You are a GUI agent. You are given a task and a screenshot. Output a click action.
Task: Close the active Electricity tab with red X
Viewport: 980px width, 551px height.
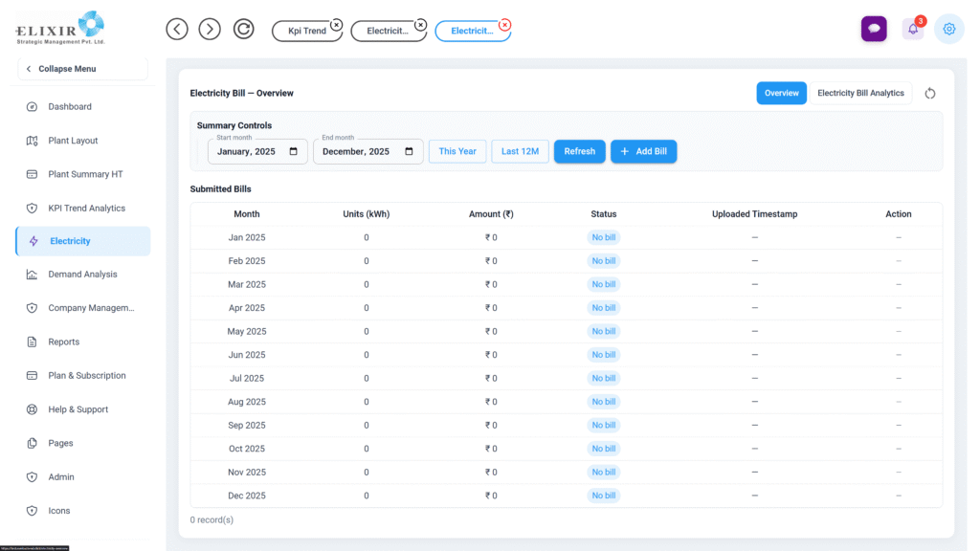(x=505, y=25)
